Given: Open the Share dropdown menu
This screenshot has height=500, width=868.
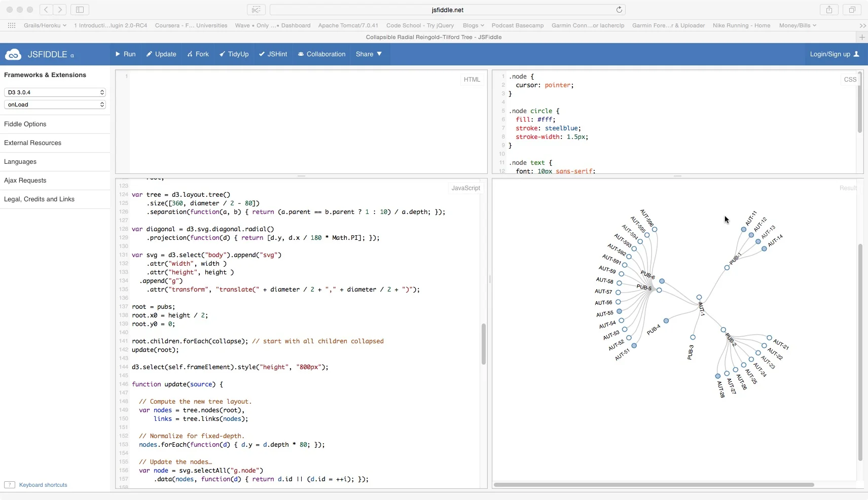Looking at the screenshot, I should [369, 54].
